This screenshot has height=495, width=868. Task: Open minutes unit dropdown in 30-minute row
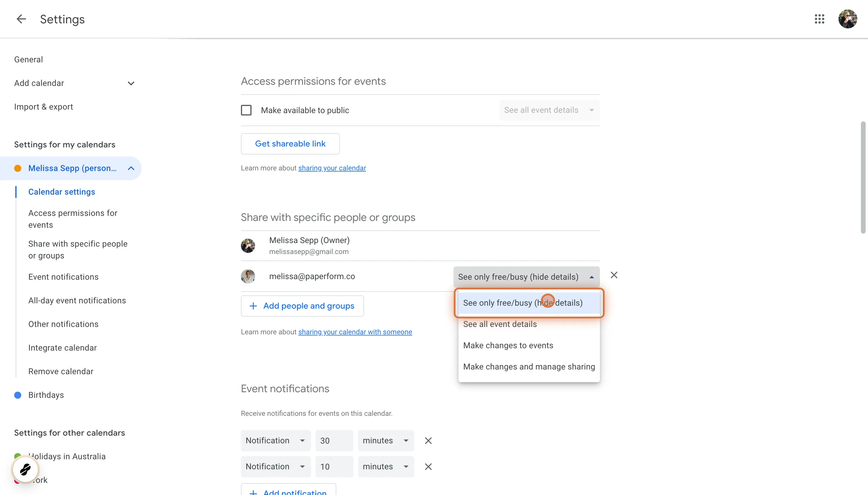(386, 441)
